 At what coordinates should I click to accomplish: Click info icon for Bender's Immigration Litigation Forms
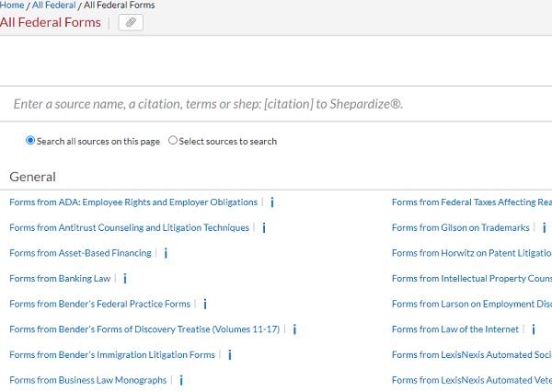point(230,354)
